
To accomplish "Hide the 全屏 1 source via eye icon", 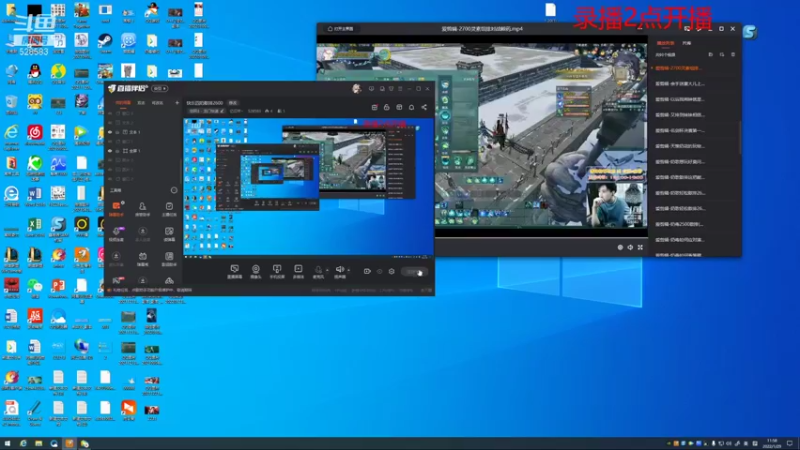I will click(x=110, y=151).
